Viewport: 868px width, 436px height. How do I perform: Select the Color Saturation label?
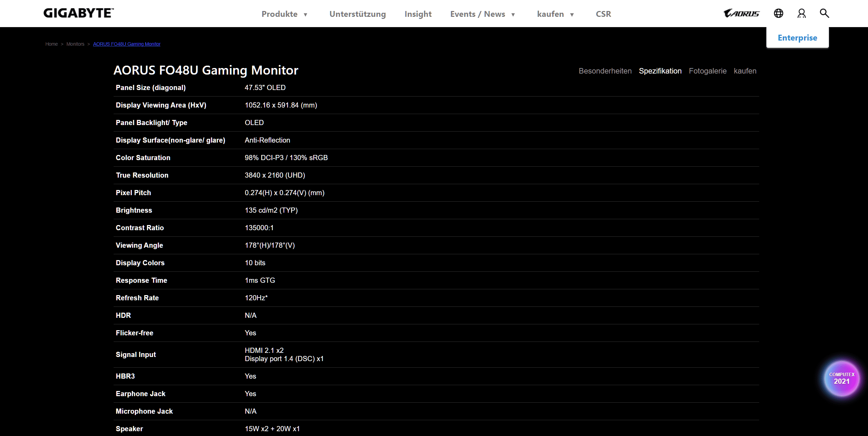143,158
